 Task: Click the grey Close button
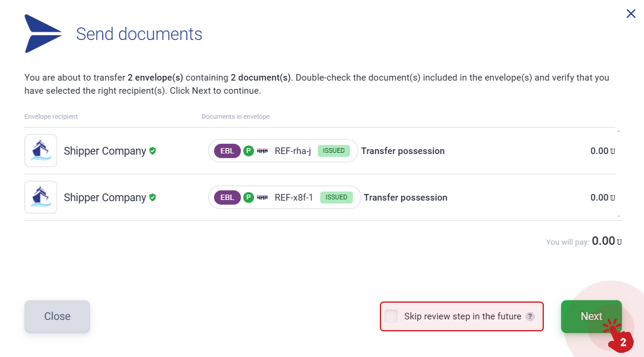(x=57, y=316)
